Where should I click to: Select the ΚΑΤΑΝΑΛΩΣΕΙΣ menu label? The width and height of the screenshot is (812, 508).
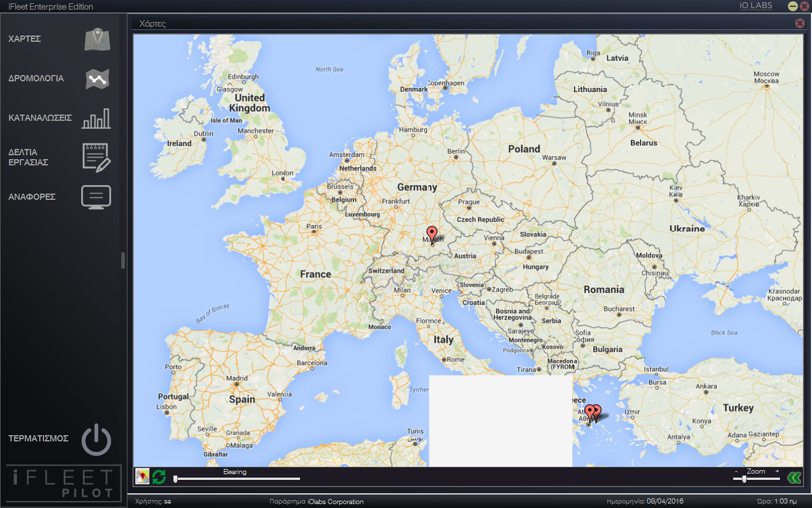click(x=40, y=118)
